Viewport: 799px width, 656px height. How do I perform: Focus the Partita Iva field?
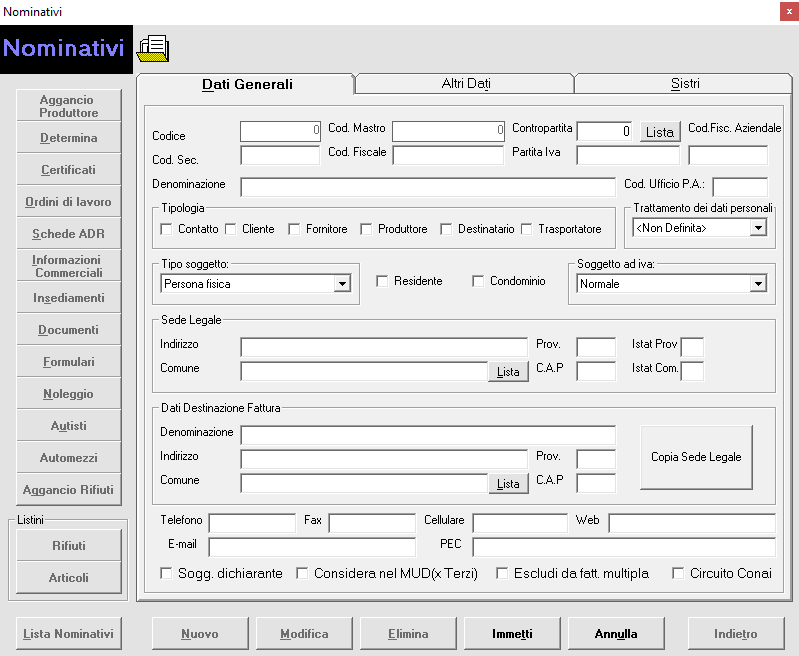coord(628,155)
